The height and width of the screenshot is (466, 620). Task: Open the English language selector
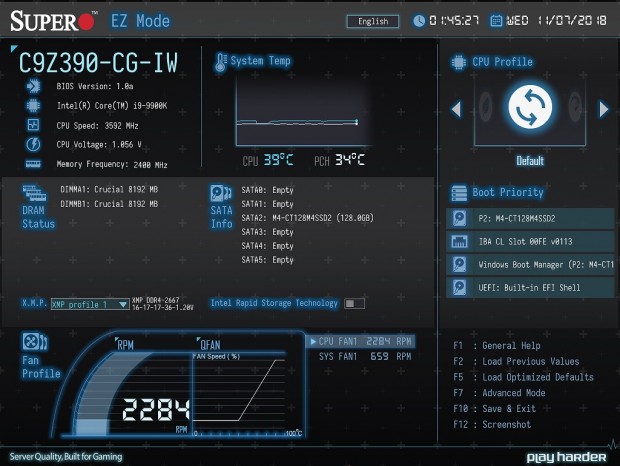372,21
